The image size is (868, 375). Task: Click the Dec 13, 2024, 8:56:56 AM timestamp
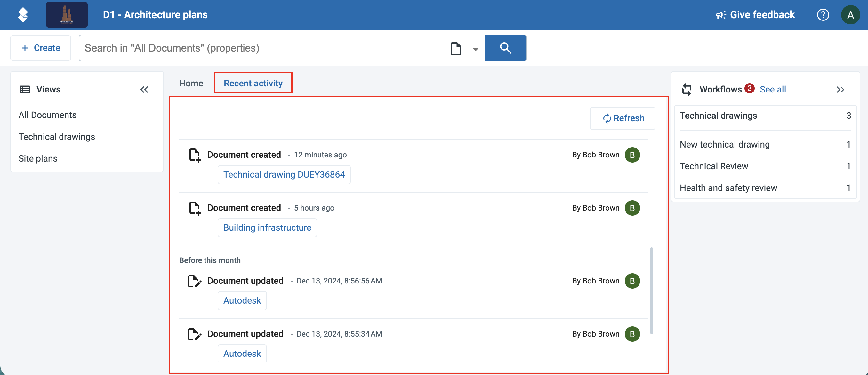(339, 281)
